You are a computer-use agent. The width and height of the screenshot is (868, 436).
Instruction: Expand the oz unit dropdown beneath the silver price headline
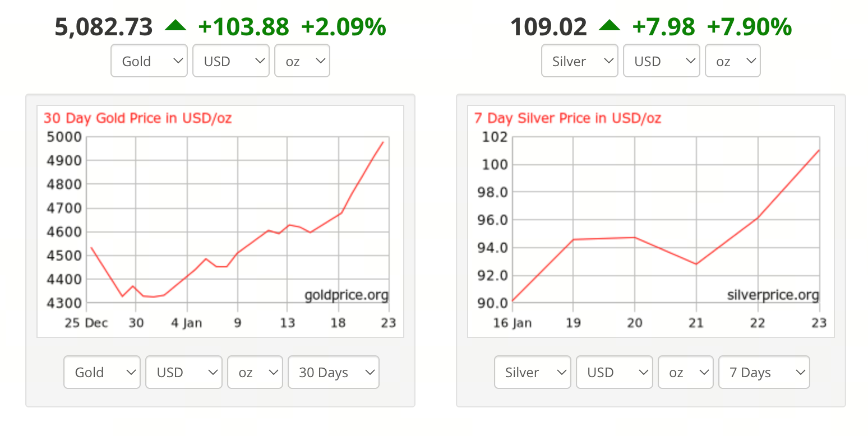pos(732,61)
